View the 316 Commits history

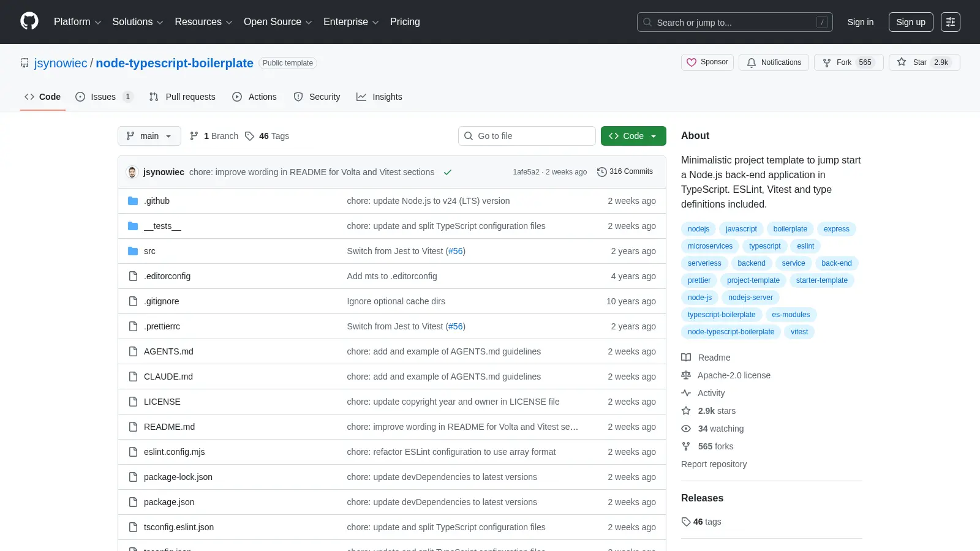pos(625,171)
